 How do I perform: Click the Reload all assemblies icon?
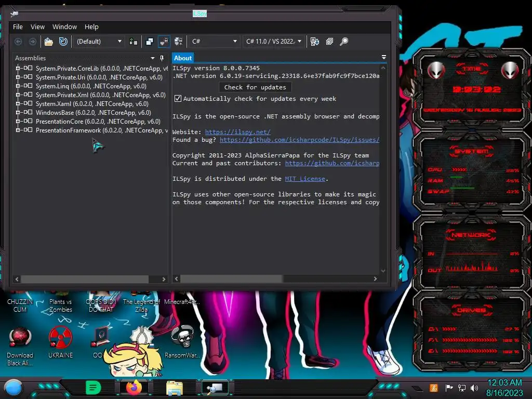pyautogui.click(x=63, y=42)
